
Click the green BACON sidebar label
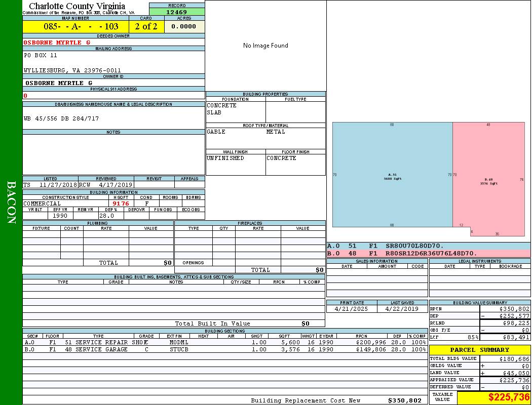point(11,202)
